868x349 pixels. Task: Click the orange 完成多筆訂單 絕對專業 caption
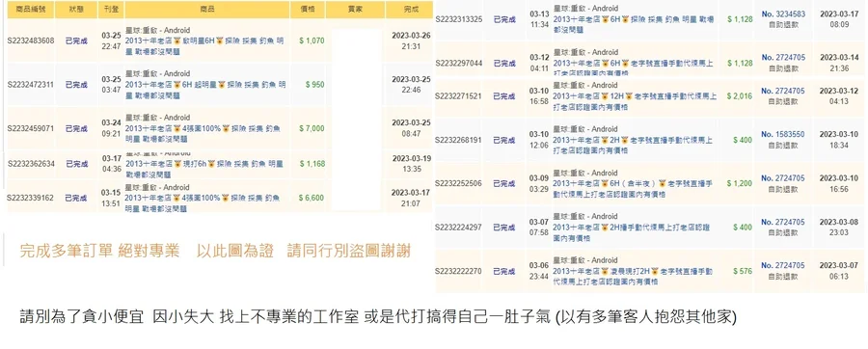(99, 251)
